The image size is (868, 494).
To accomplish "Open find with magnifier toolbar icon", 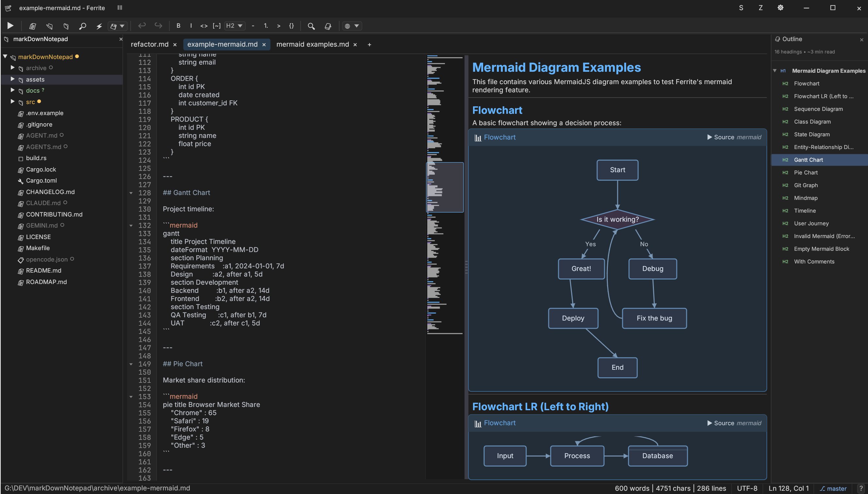I will click(311, 26).
